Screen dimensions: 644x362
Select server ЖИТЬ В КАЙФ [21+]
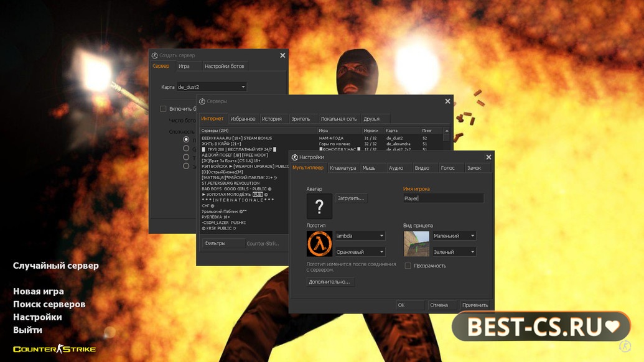pyautogui.click(x=221, y=144)
